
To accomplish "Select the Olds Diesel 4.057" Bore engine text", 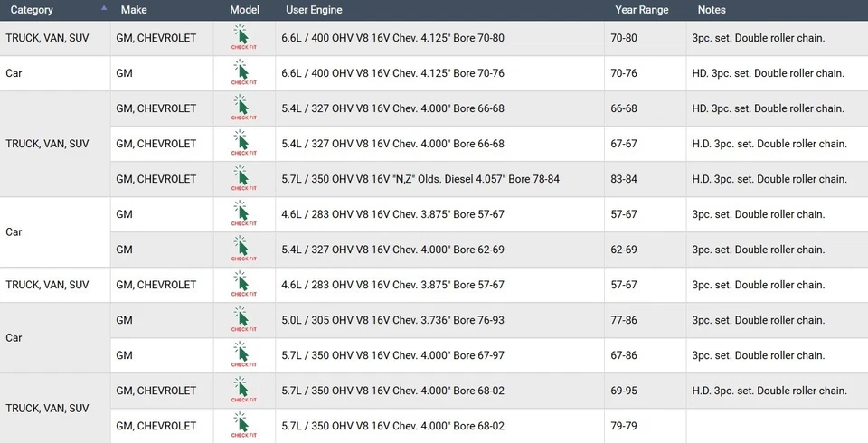I will point(422,179).
